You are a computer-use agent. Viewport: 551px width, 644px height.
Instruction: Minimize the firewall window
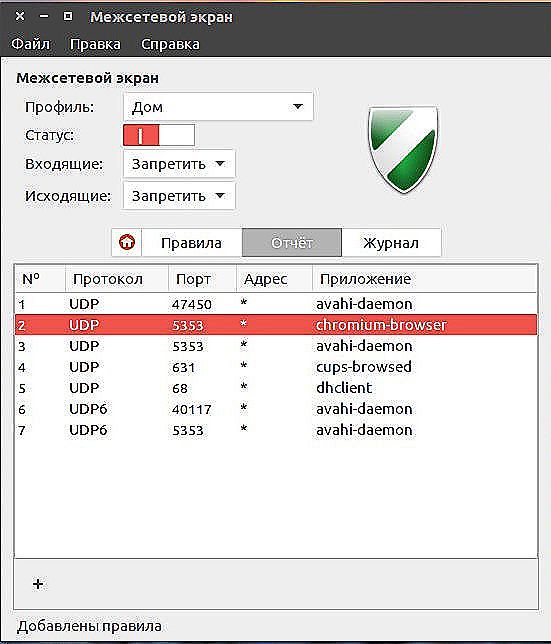pos(44,16)
